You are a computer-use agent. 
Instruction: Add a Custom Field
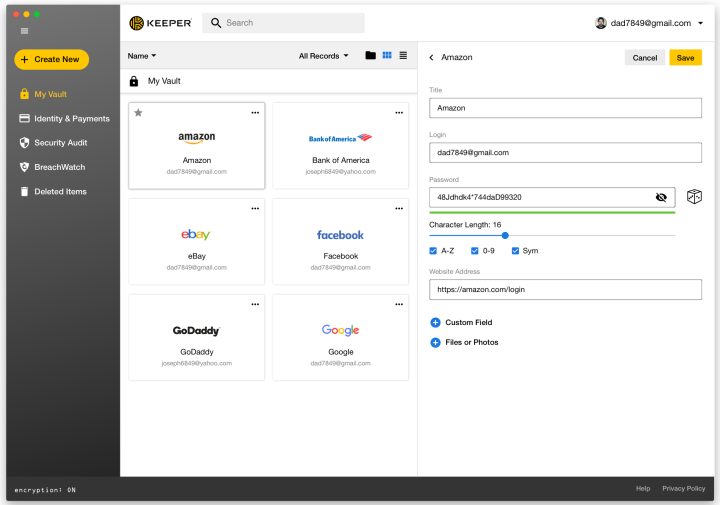pos(461,322)
